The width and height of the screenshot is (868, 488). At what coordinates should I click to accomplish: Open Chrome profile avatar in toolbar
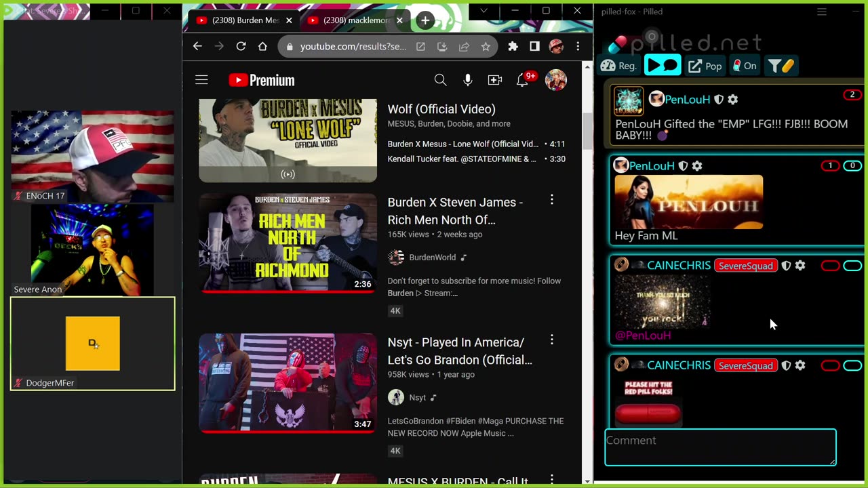pos(556,46)
